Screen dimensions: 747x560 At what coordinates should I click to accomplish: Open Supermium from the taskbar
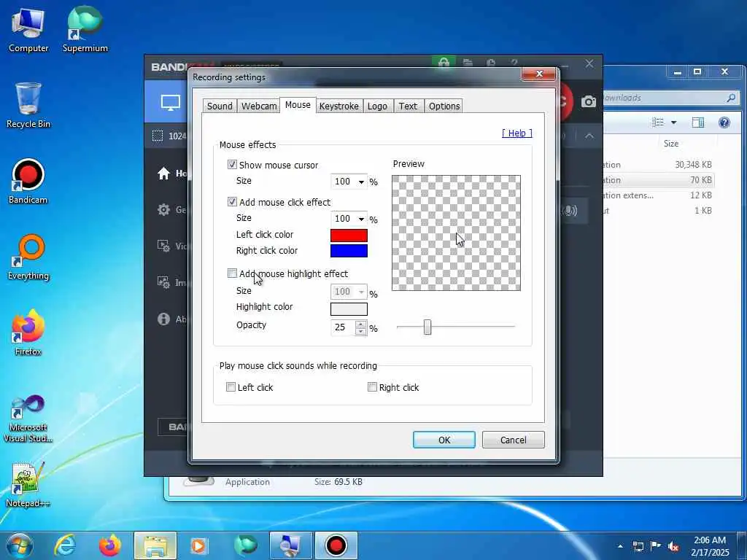click(245, 545)
